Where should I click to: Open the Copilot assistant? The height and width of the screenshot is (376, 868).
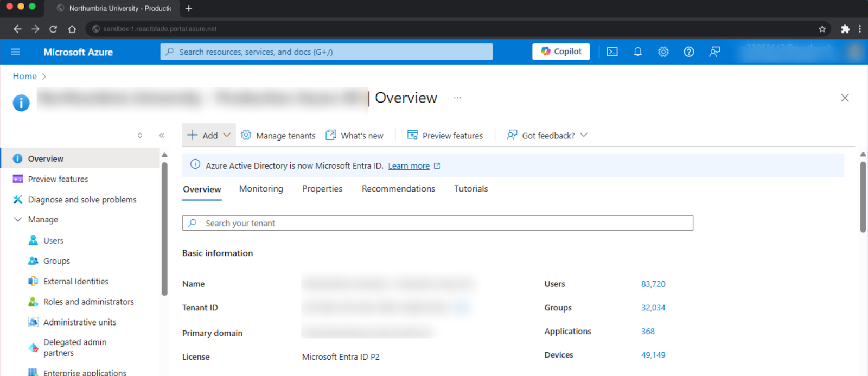point(561,52)
